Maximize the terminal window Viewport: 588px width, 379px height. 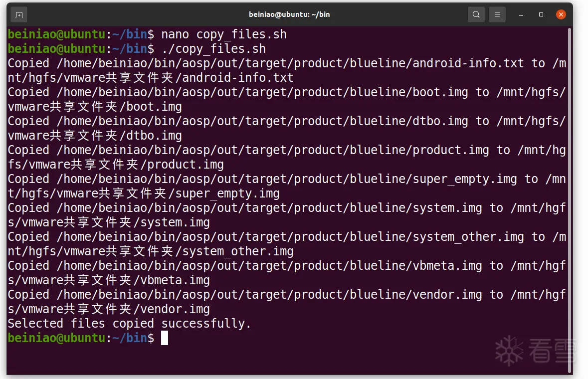541,14
